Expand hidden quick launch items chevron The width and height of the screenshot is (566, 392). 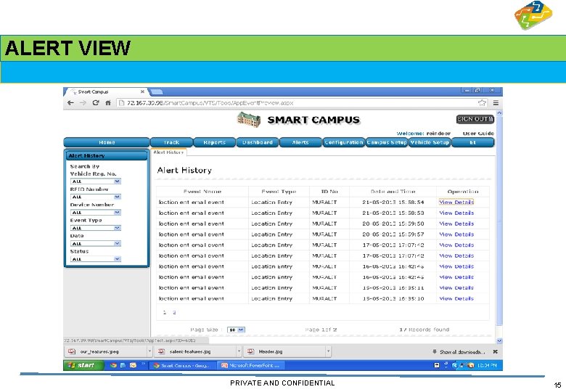point(143,364)
